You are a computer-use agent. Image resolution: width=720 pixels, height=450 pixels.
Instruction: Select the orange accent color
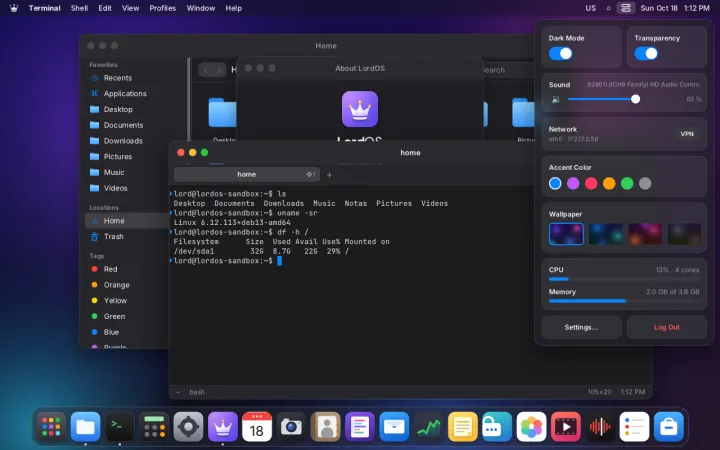[x=609, y=184]
